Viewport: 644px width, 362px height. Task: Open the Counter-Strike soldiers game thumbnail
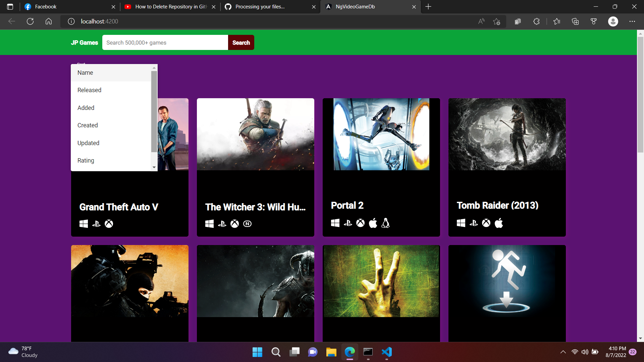click(x=130, y=281)
